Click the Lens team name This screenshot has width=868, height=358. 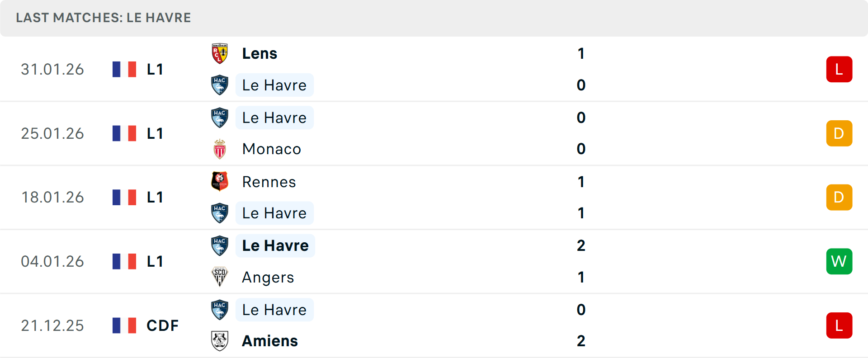[x=259, y=53]
